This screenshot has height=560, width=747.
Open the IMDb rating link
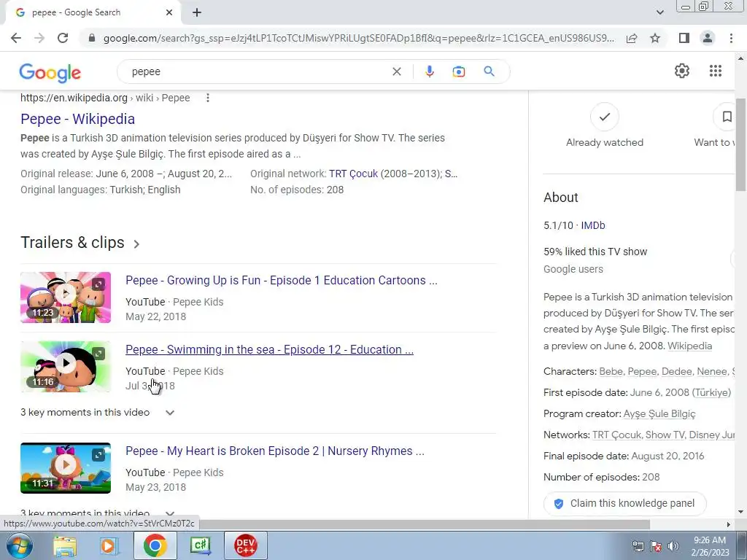click(x=592, y=226)
